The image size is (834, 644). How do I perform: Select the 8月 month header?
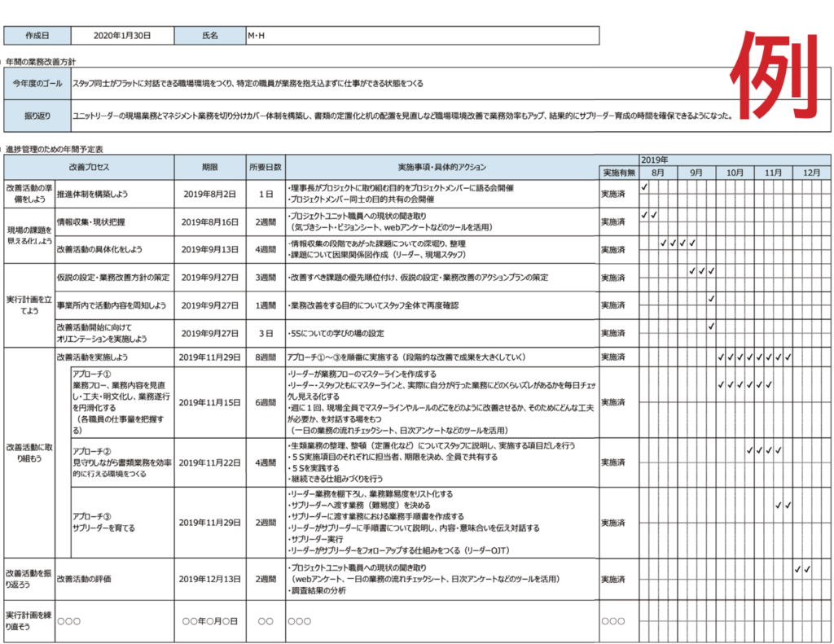point(658,173)
